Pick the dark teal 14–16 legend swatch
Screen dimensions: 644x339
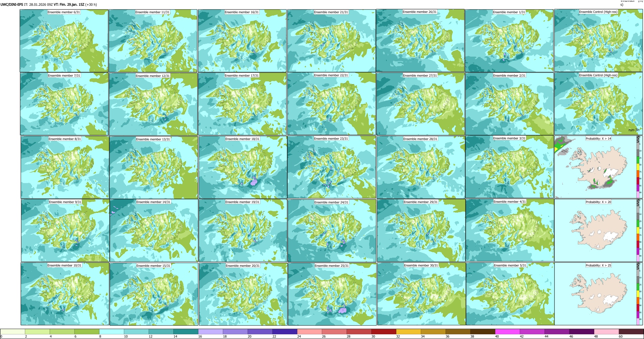(x=186, y=332)
